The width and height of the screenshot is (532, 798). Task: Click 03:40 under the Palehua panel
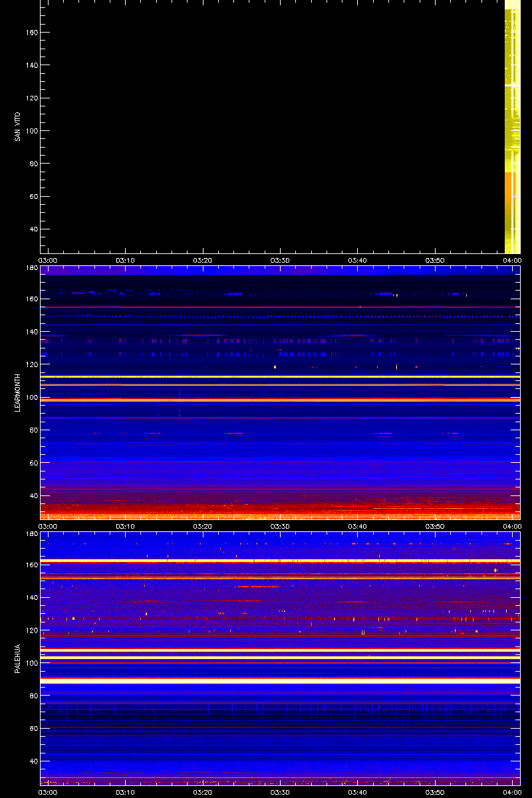pyautogui.click(x=358, y=792)
